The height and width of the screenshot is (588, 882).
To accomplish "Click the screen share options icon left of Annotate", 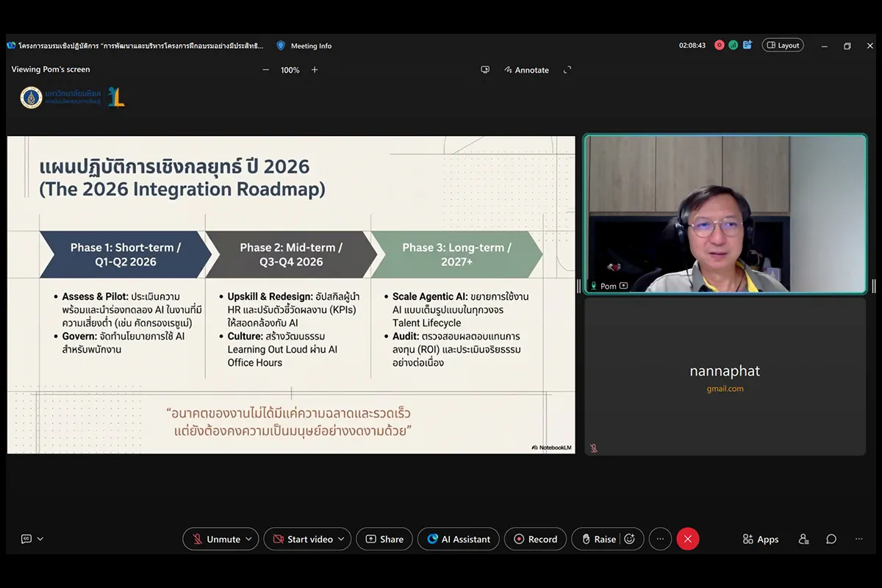I will pos(485,70).
